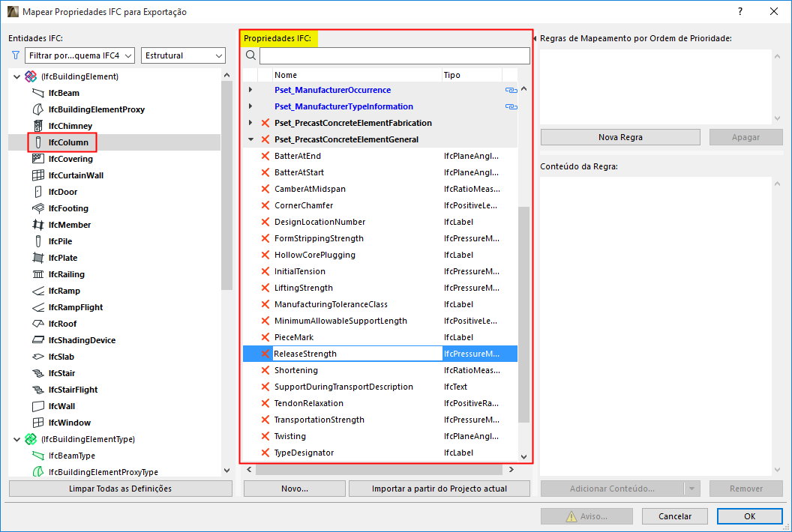This screenshot has width=792, height=532.
Task: Toggle red X of ReleaseStrength property
Action: click(x=265, y=354)
